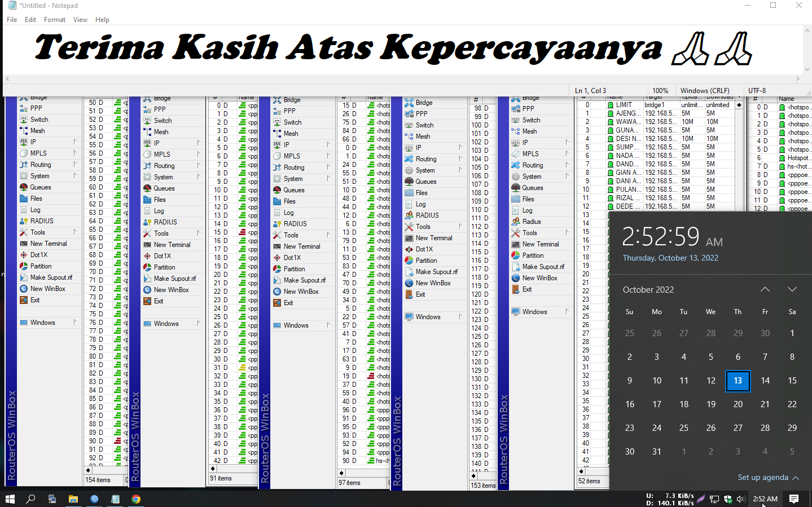
Task: Open Partition in the 52-items WinBox window
Action: coord(533,255)
